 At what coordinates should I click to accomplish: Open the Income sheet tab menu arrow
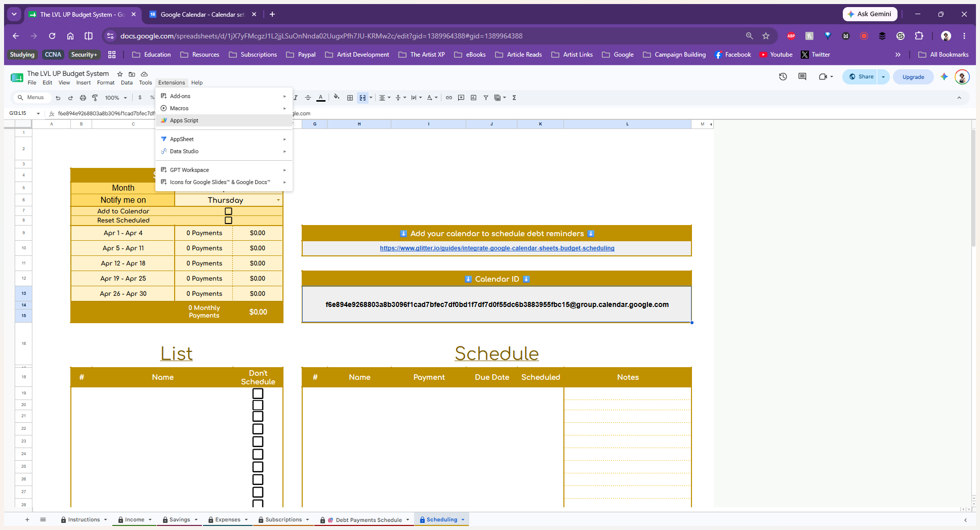(150, 519)
